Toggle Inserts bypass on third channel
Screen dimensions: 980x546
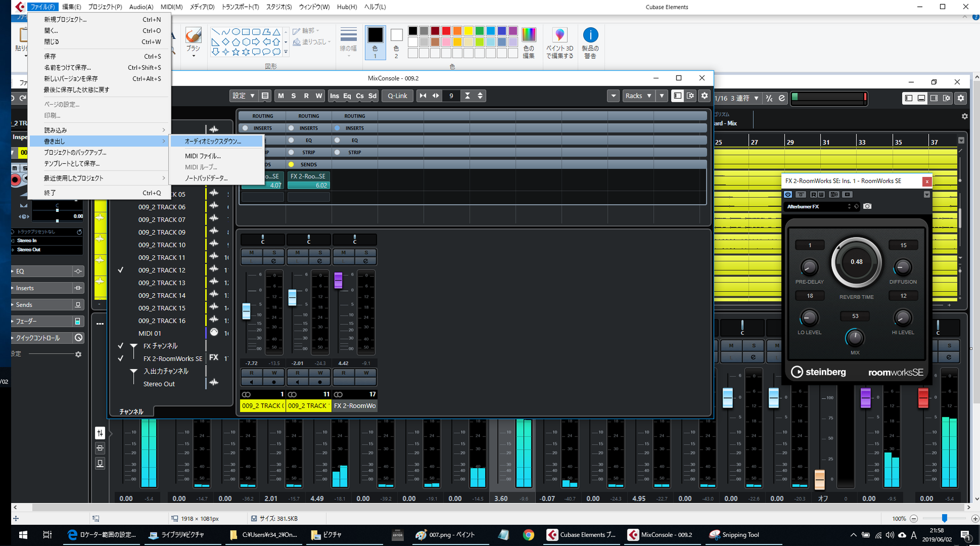tap(337, 128)
